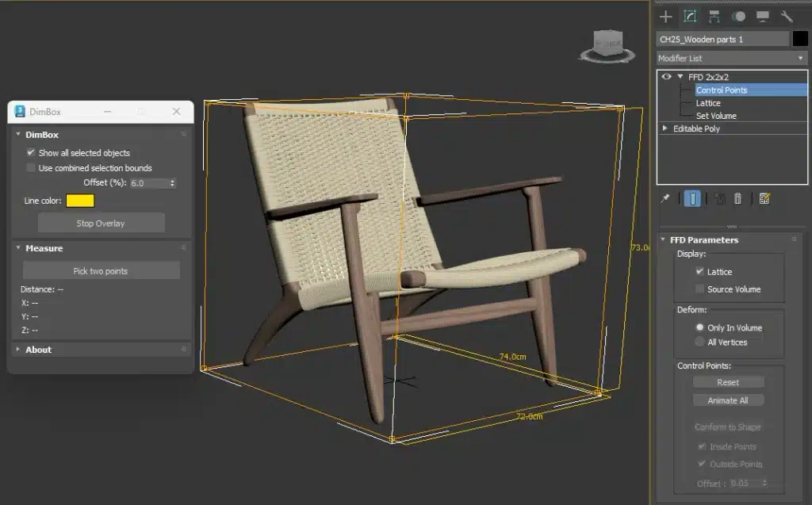Click the Pin Stack pushpin icon
Image resolution: width=812 pixels, height=505 pixels.
[x=665, y=198]
